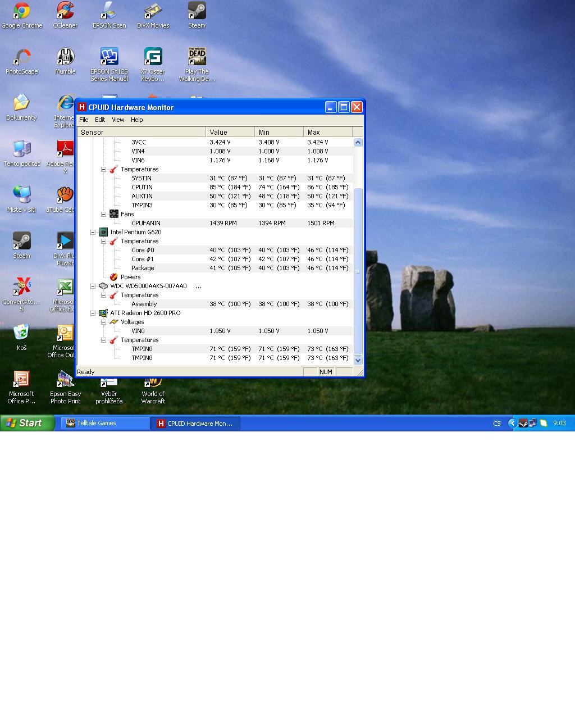The height and width of the screenshot is (728, 575).
Task: Collapse the ATI Radeon HD 2600 PRO node
Action: 93,313
